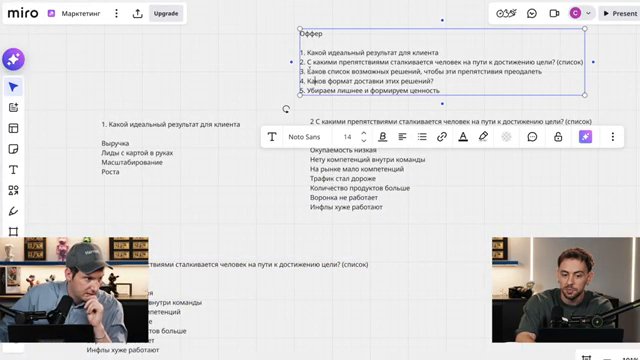This screenshot has height=360, width=640.
Task: Click text 'Нету компетенций внутри команды'
Action: pos(367,160)
